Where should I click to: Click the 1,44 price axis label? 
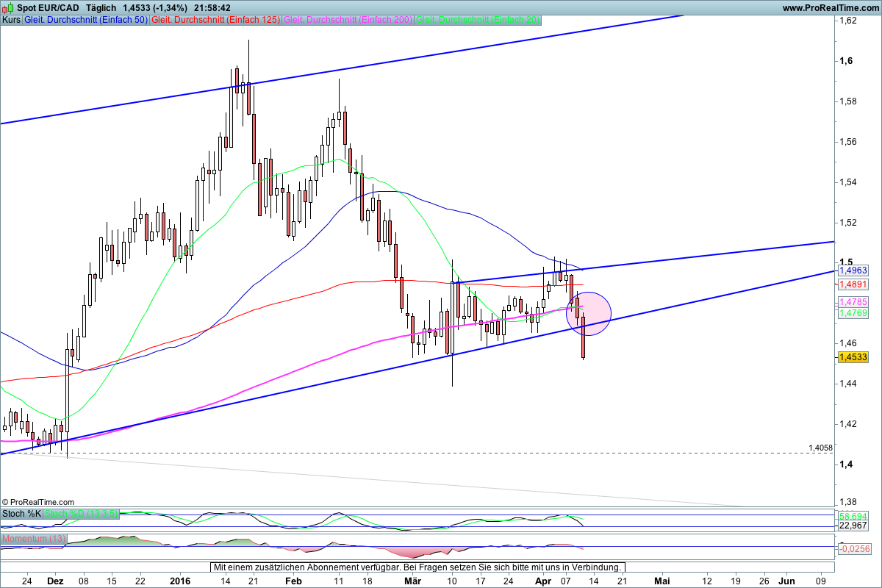848,384
